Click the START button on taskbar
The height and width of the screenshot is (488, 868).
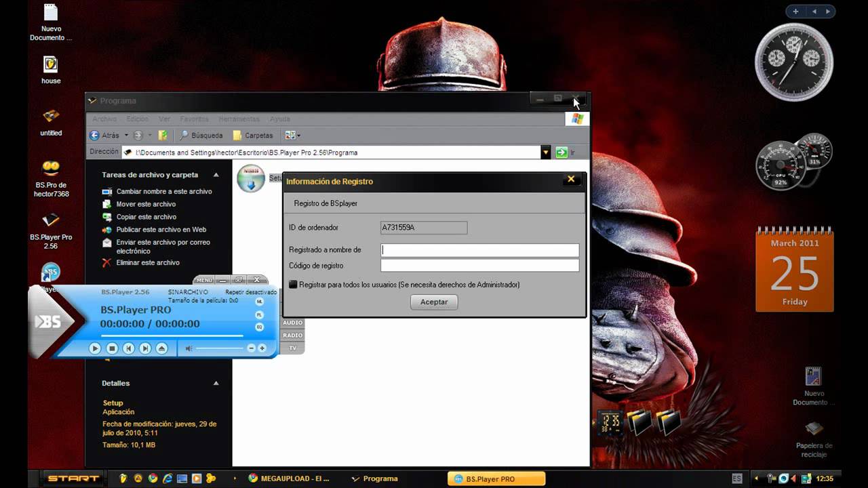[x=72, y=479]
